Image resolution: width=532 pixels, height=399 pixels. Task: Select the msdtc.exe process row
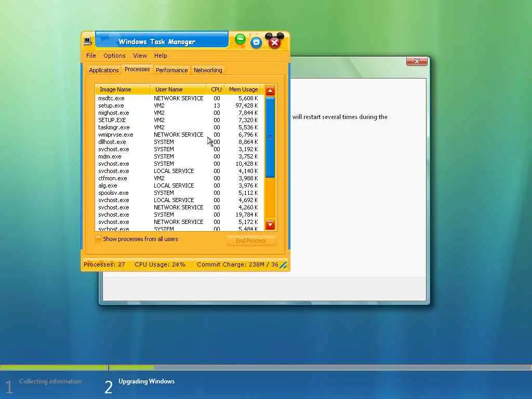coord(179,98)
